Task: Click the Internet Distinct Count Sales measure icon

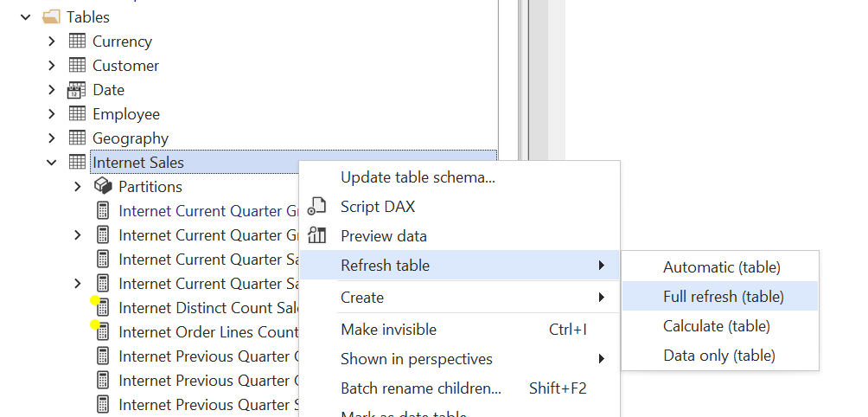Action: click(x=103, y=308)
